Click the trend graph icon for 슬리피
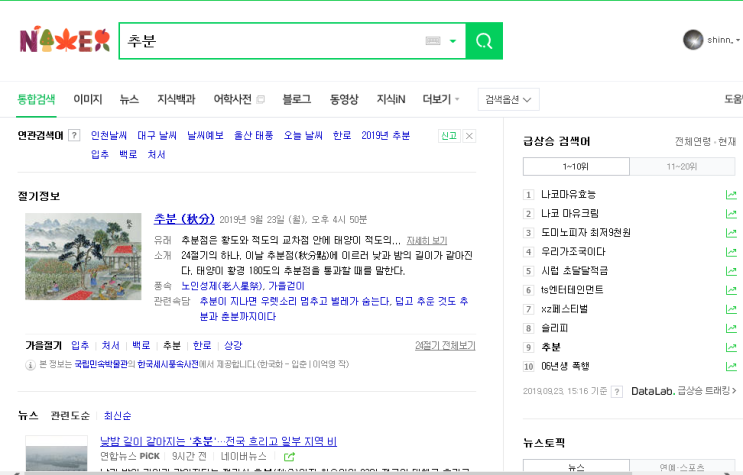The width and height of the screenshot is (743, 475). [x=731, y=328]
